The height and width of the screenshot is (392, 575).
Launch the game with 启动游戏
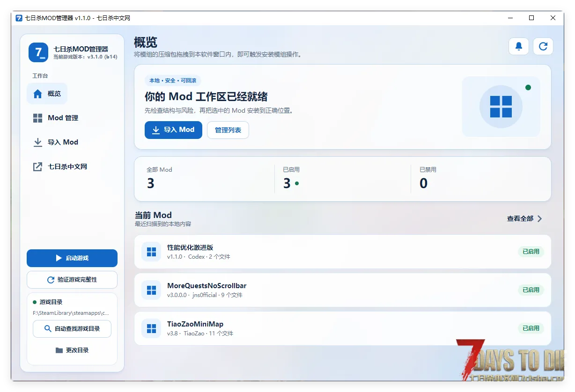72,258
